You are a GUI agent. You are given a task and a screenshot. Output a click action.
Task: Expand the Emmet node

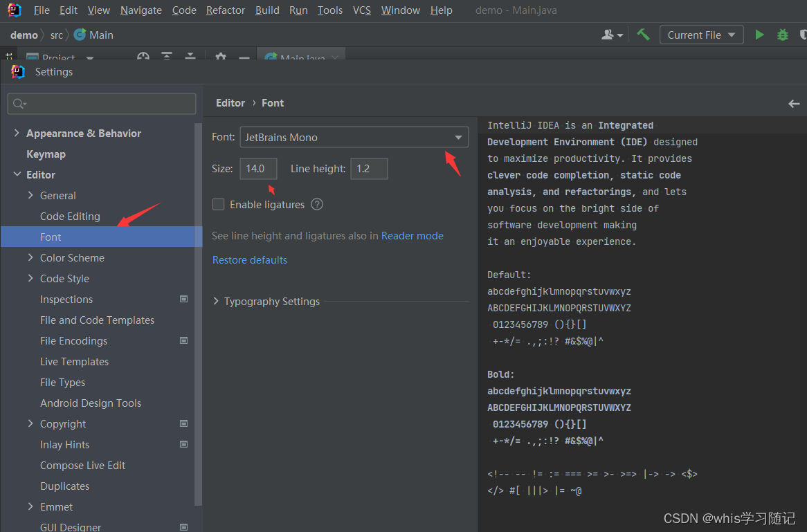tap(30, 506)
